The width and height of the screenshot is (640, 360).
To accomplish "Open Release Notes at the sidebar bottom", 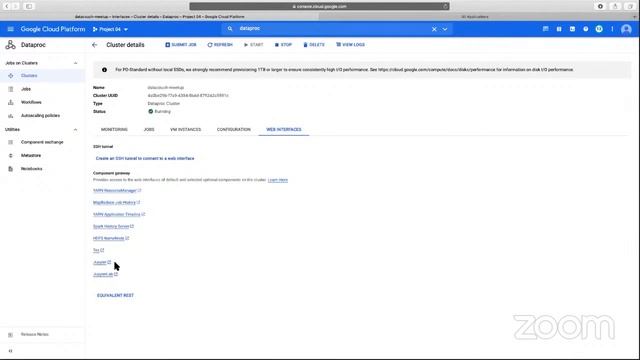I will coord(42,334).
